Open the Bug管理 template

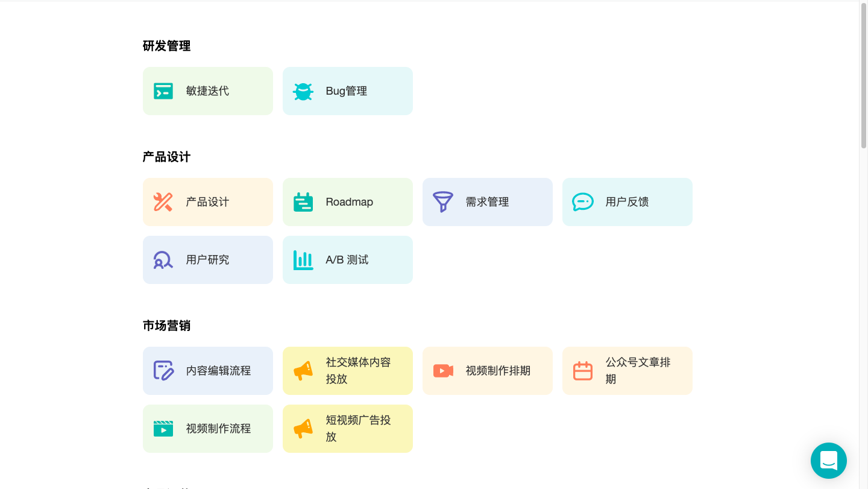(348, 91)
